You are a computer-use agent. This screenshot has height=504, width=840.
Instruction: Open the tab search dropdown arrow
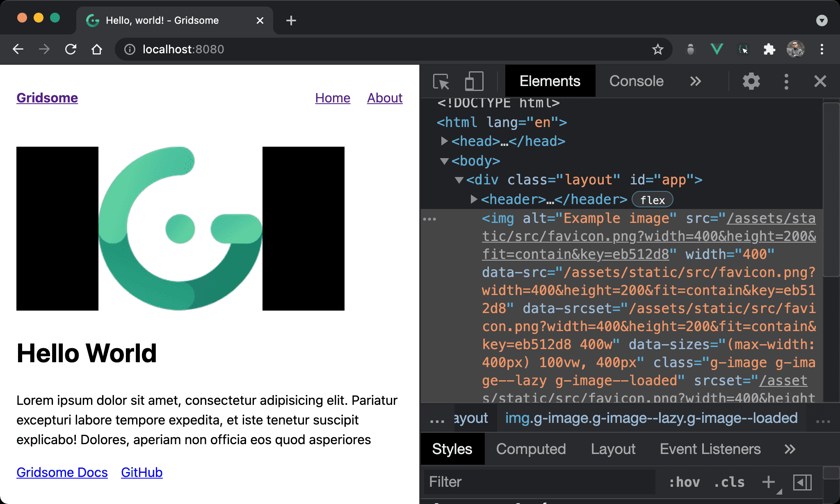[822, 20]
